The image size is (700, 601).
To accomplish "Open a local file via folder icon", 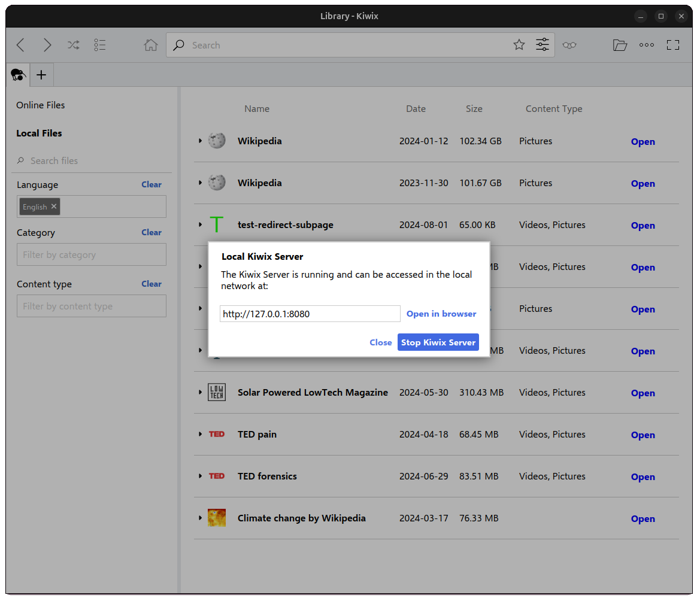I will (620, 45).
